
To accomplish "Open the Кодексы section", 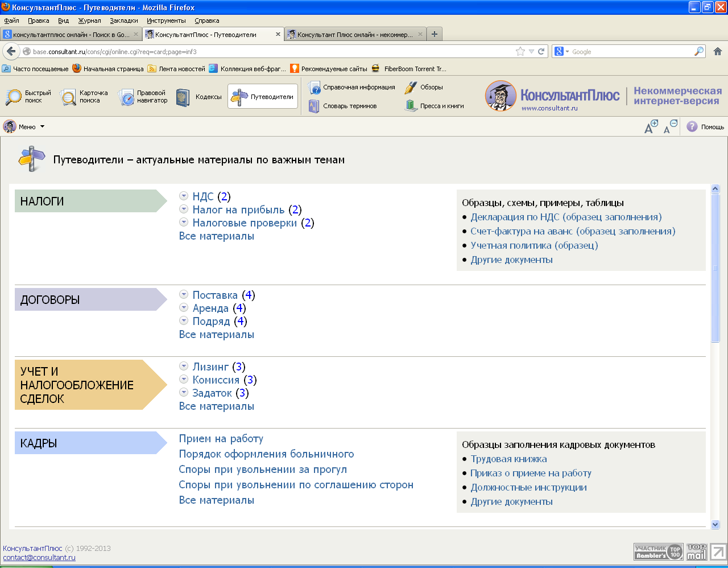I will pyautogui.click(x=198, y=97).
